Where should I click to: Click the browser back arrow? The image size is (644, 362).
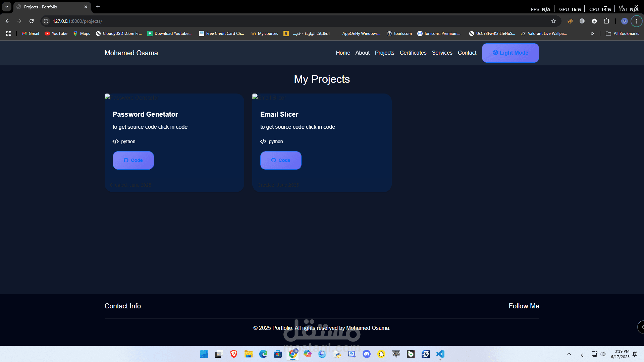[x=7, y=21]
